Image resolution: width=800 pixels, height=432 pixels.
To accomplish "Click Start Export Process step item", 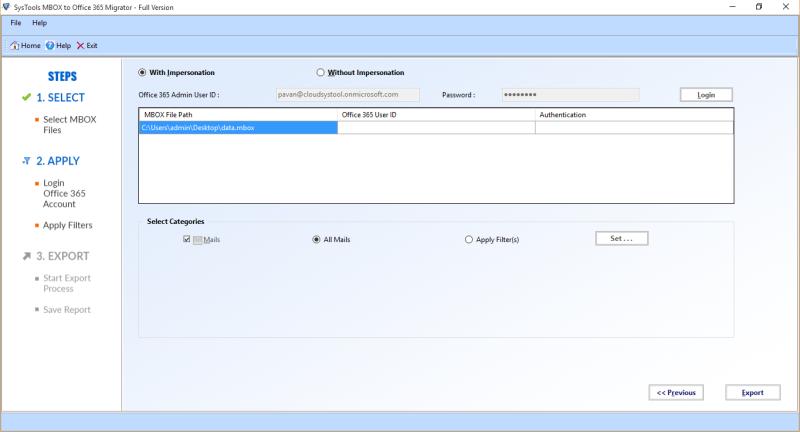I will [66, 283].
